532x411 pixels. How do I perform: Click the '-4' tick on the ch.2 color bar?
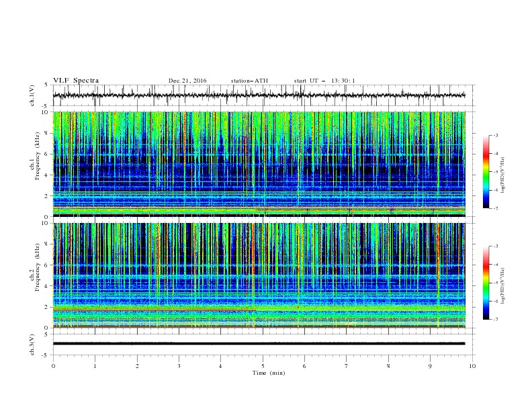click(496, 265)
